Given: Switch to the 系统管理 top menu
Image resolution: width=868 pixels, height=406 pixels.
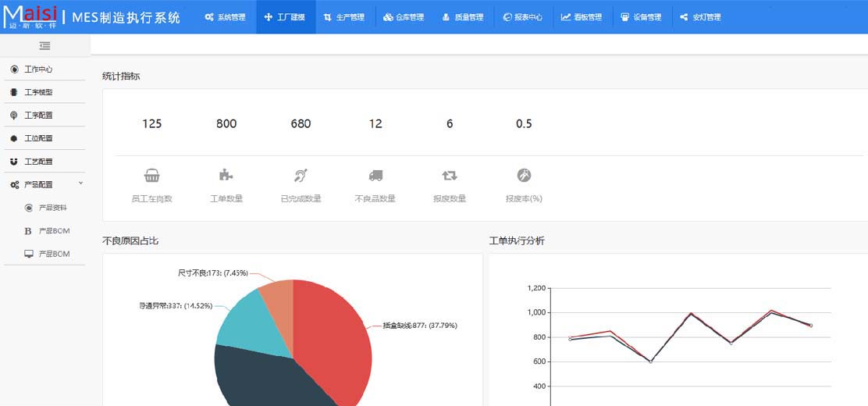Looking at the screenshot, I should [x=225, y=17].
